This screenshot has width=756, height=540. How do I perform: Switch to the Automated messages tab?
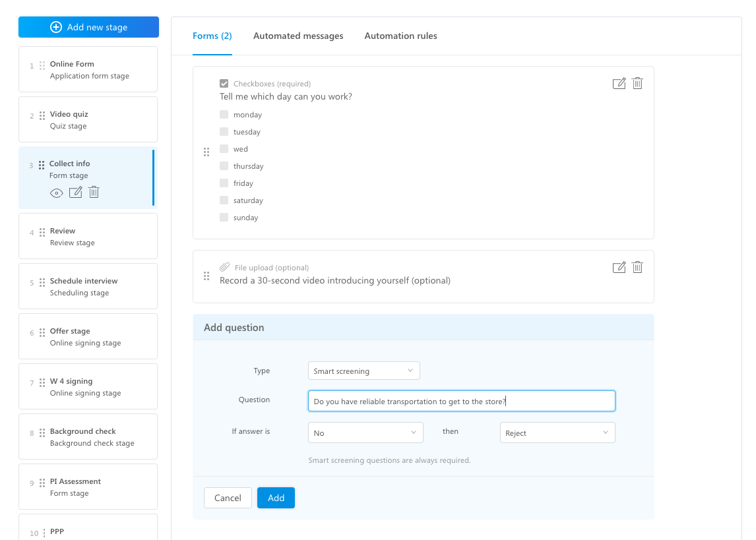[x=298, y=36]
